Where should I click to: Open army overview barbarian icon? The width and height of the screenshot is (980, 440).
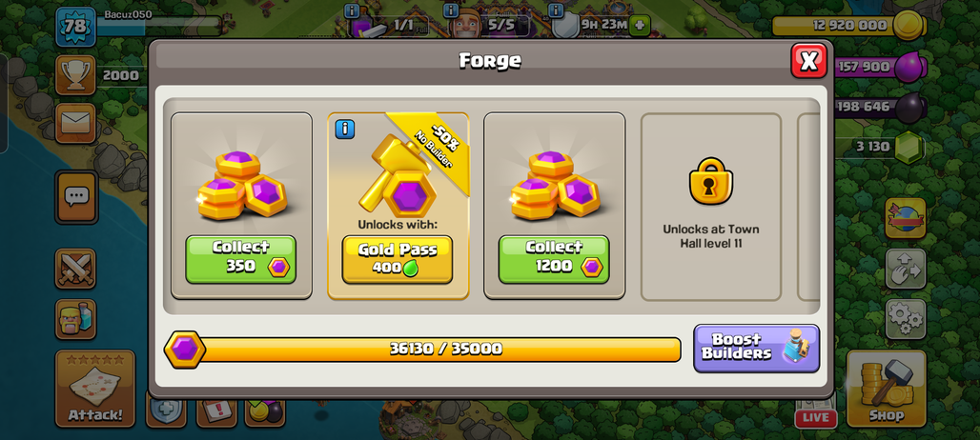coord(75,319)
